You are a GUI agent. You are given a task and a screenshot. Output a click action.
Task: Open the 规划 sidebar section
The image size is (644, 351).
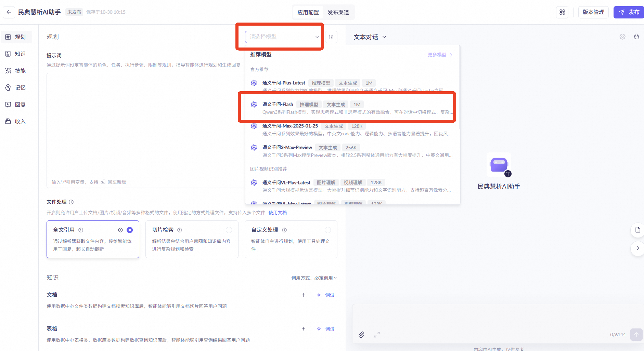17,37
